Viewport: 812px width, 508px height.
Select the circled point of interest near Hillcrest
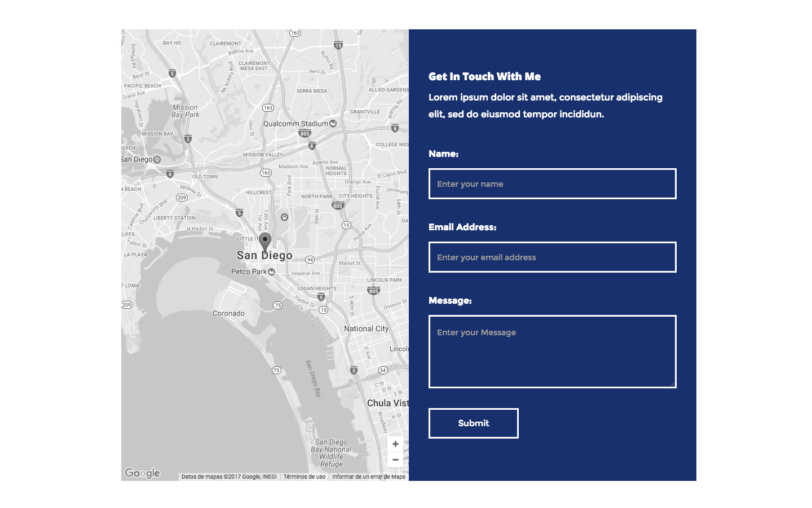284,216
